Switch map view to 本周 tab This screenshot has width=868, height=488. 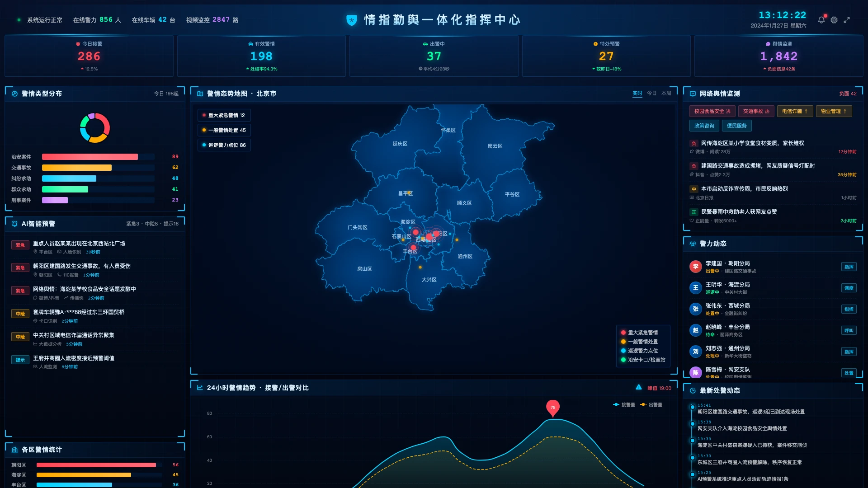click(666, 93)
